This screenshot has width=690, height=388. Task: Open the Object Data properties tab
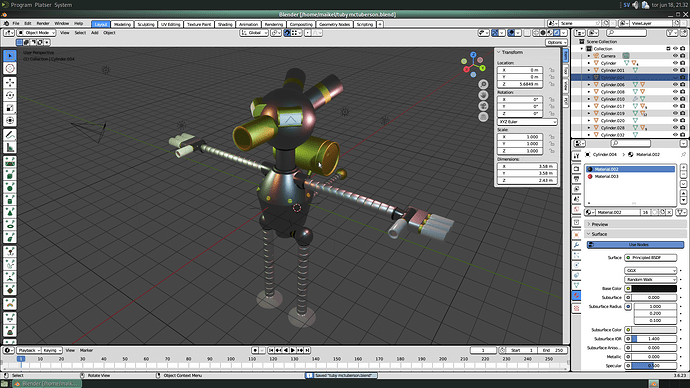pyautogui.click(x=576, y=286)
